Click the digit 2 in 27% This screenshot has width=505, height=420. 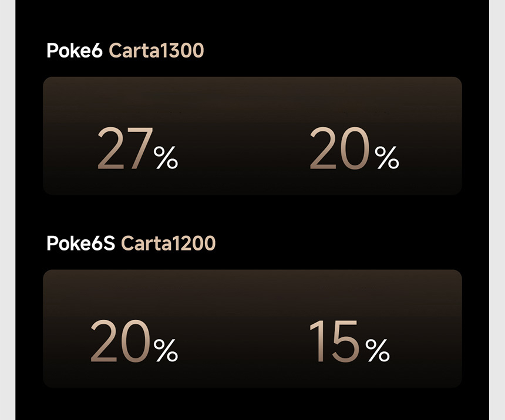pos(110,150)
